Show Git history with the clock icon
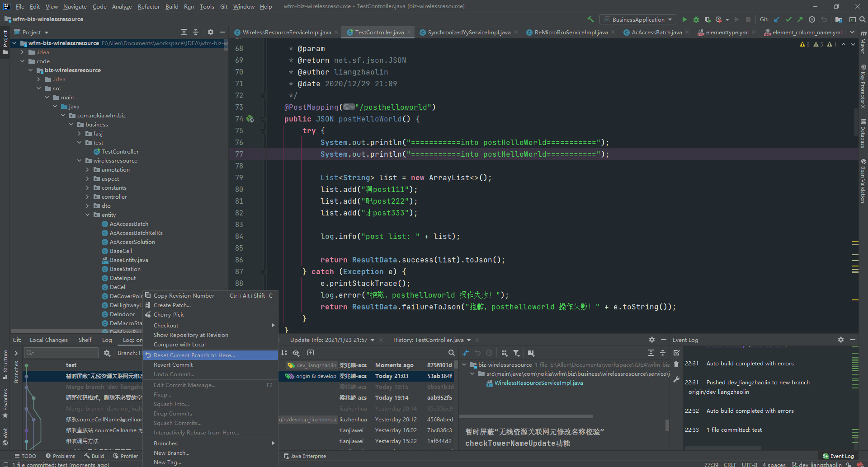868x467 pixels. [812, 19]
